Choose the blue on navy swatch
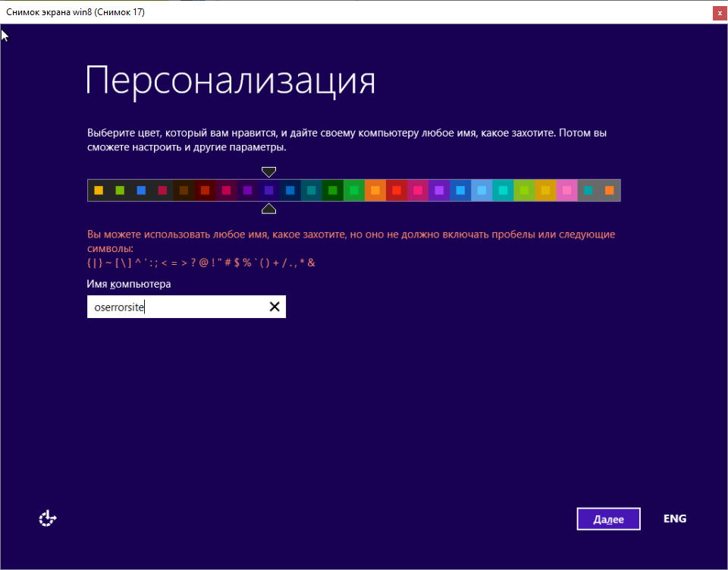728x570 pixels. (x=290, y=191)
